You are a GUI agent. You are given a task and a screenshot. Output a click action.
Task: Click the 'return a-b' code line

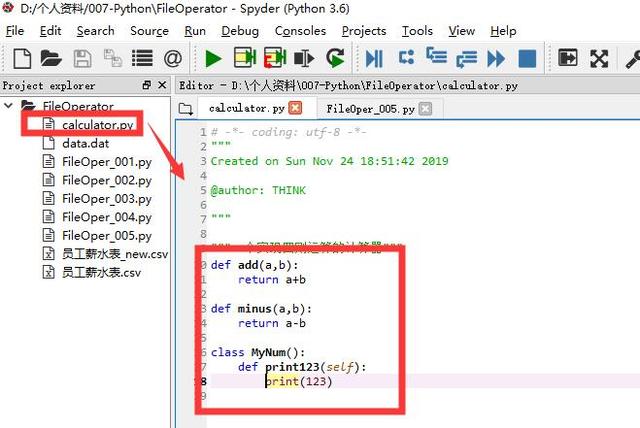pos(272,324)
